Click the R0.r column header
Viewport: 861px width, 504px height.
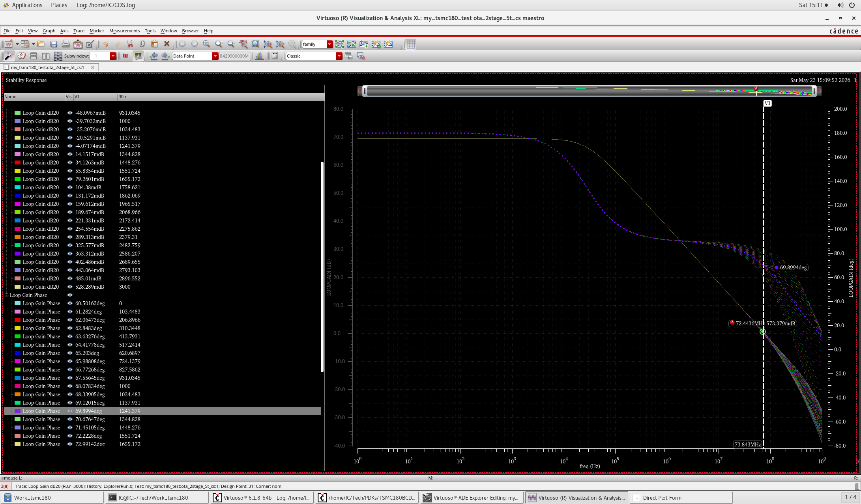220,97
